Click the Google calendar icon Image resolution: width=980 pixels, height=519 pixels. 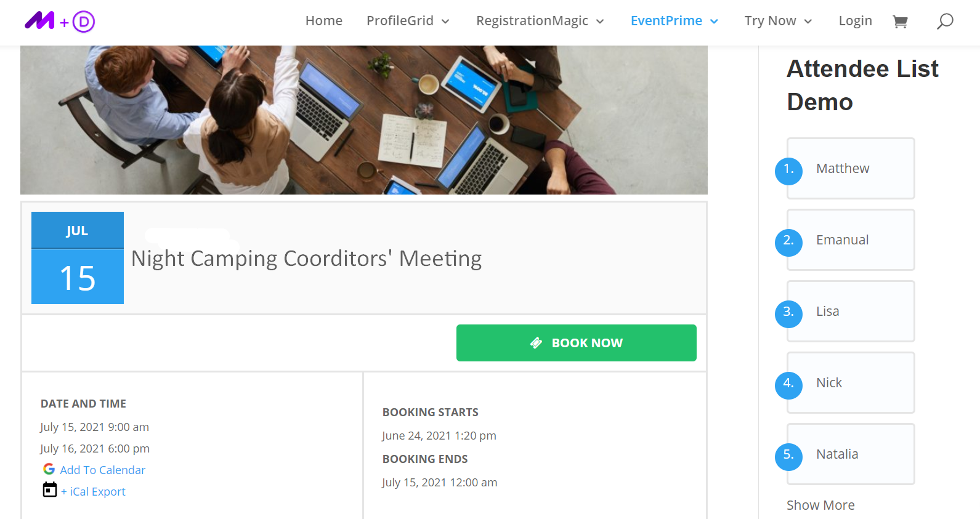point(49,469)
